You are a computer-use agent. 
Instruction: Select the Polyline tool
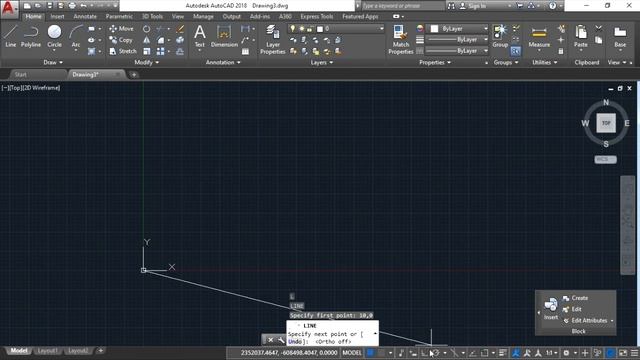click(31, 36)
